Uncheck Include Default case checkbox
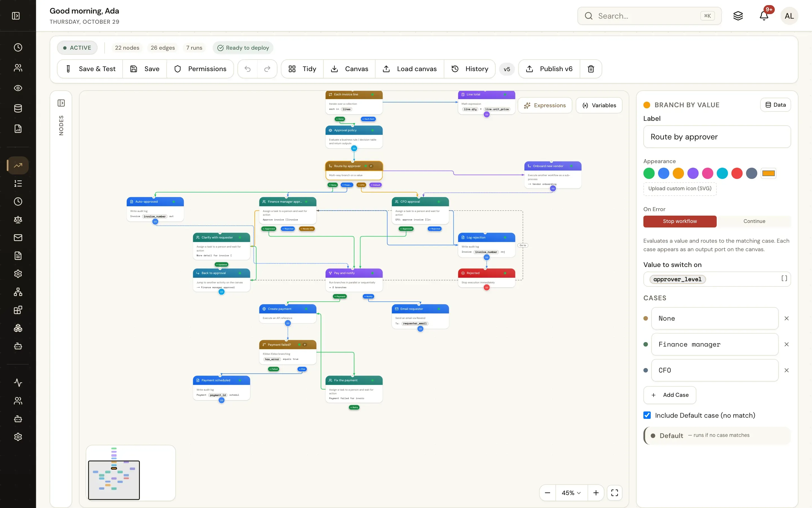 pyautogui.click(x=647, y=415)
